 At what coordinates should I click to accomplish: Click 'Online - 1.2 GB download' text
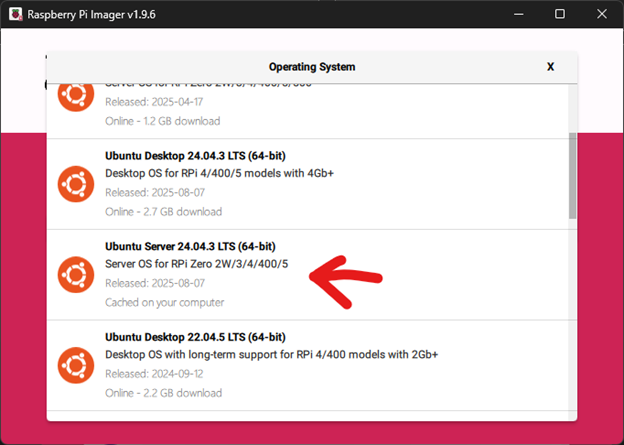click(162, 121)
